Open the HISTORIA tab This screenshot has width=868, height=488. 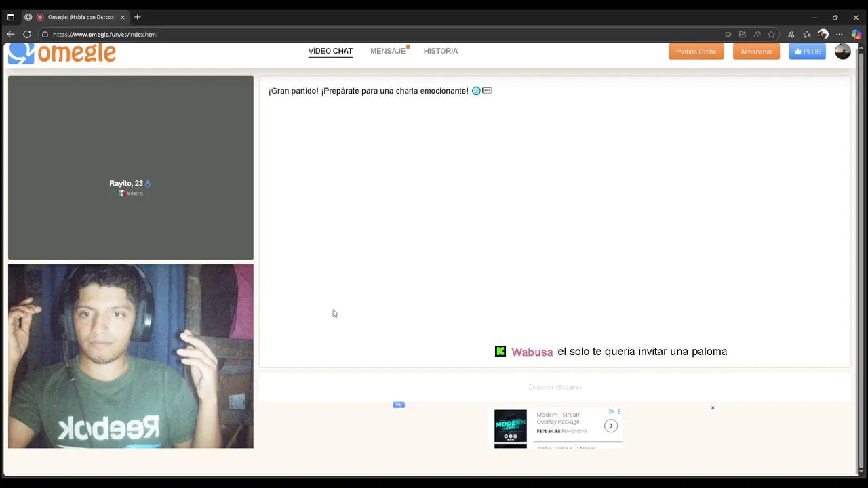pos(441,51)
